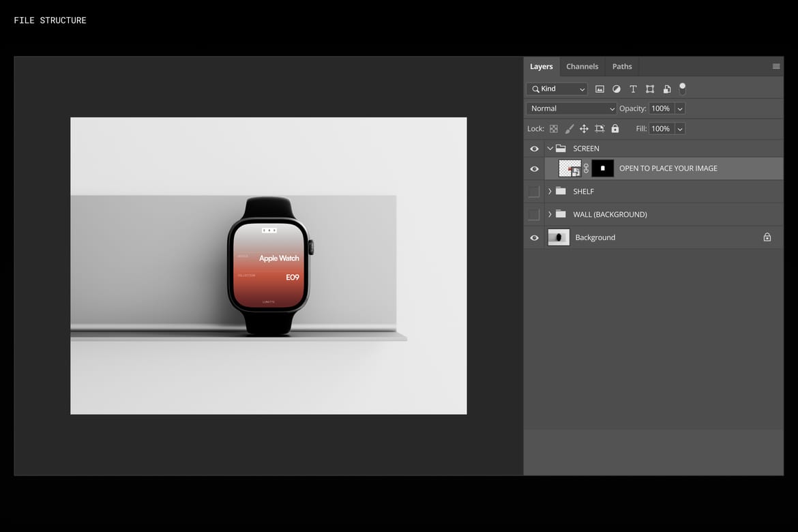Click the Background layer thumbnail

point(559,237)
